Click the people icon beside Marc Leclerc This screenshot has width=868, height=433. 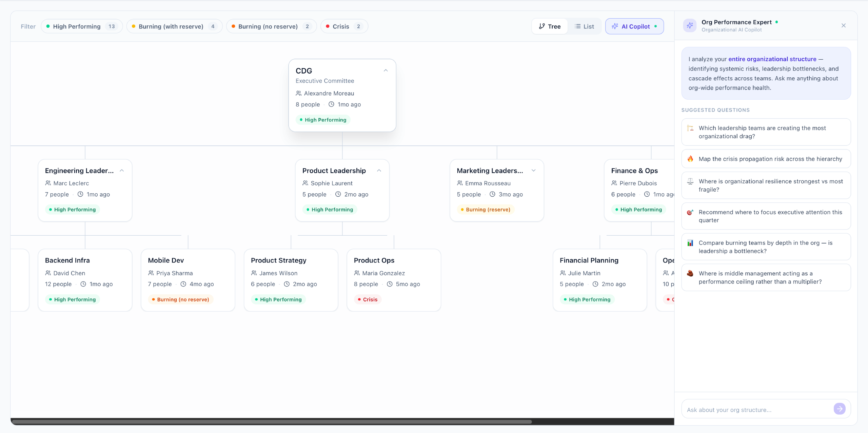pyautogui.click(x=48, y=183)
